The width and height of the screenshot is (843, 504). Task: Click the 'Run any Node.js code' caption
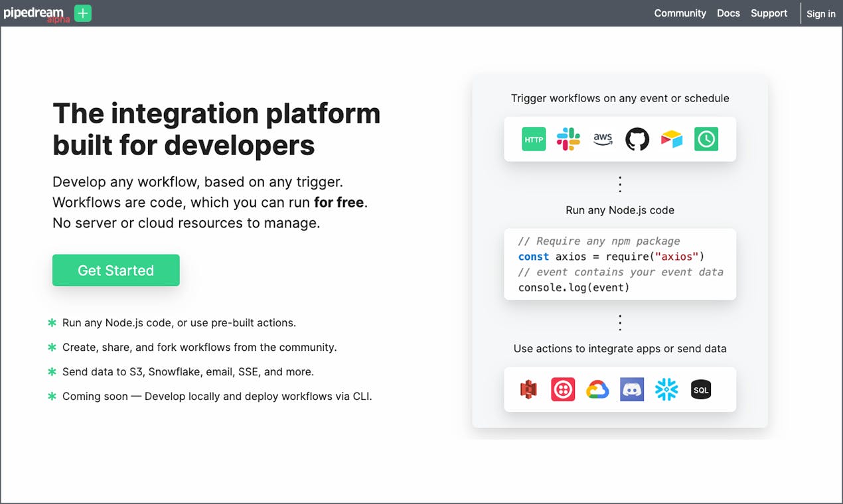(x=620, y=210)
